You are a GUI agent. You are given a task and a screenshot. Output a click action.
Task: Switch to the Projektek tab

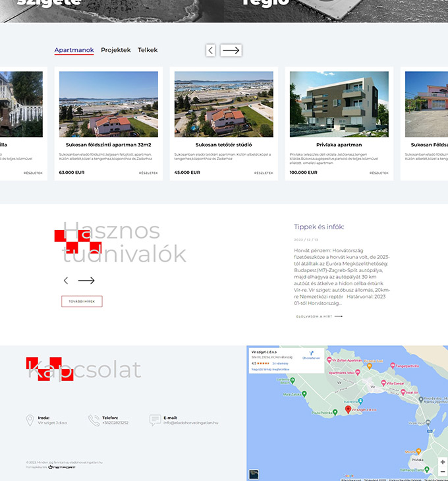click(x=115, y=50)
